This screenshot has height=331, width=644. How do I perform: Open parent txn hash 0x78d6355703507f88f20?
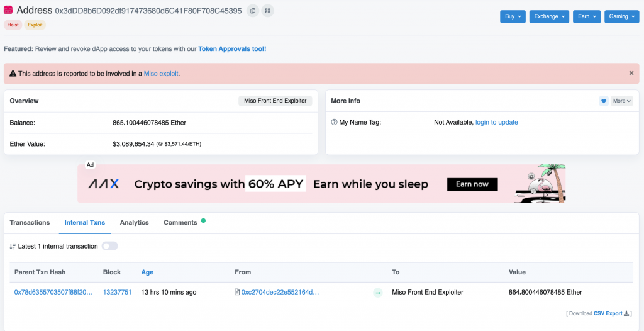point(54,293)
